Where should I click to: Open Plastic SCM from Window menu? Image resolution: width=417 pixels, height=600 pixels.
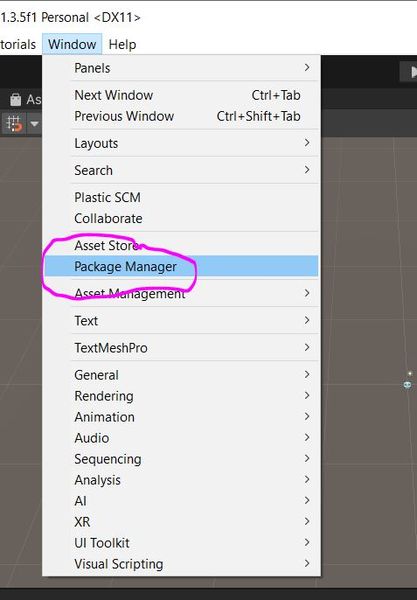tap(181, 197)
